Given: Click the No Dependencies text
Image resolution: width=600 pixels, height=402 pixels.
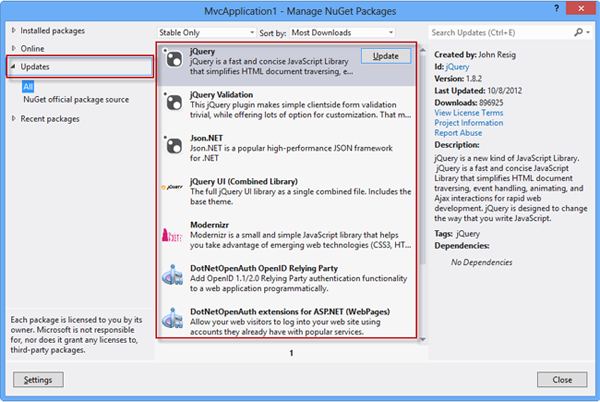Looking at the screenshot, I should tap(481, 262).
